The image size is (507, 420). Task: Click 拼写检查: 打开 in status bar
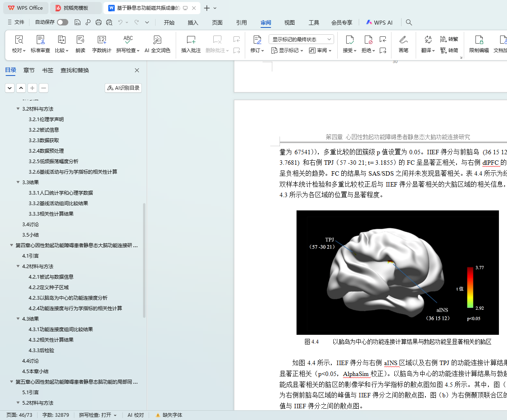click(97, 415)
